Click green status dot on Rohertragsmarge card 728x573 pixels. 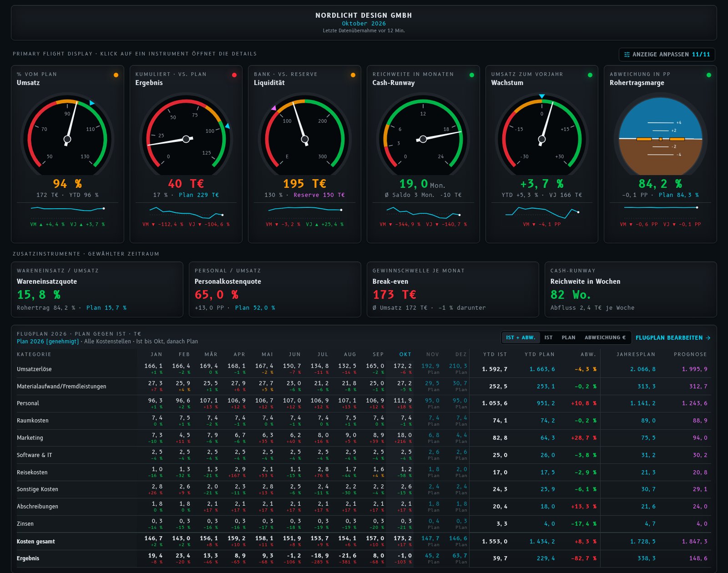(x=709, y=75)
